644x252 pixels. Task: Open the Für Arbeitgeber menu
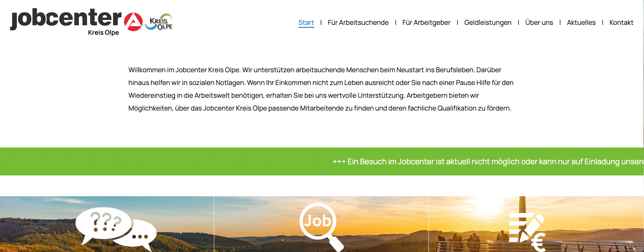point(426,23)
